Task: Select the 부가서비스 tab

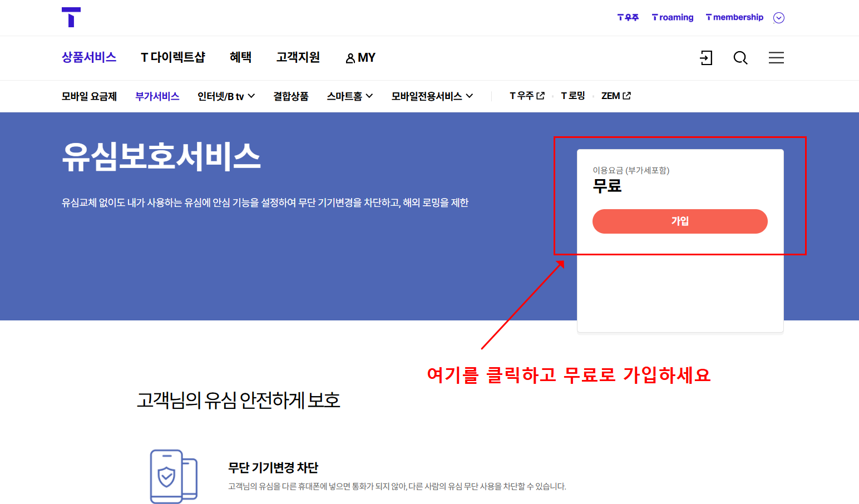Action: (157, 96)
